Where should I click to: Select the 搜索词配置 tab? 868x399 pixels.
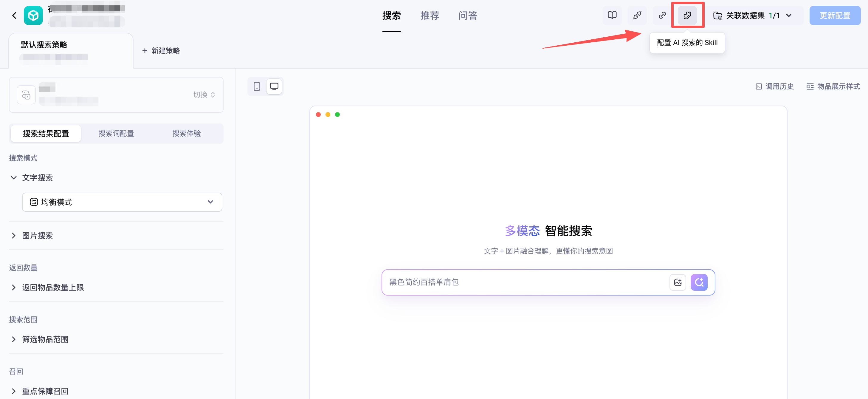116,134
